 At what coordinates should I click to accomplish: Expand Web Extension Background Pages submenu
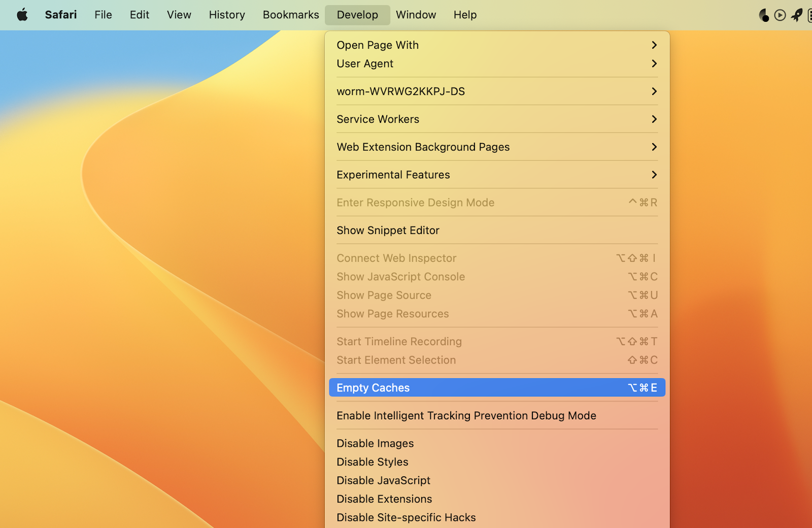click(497, 147)
